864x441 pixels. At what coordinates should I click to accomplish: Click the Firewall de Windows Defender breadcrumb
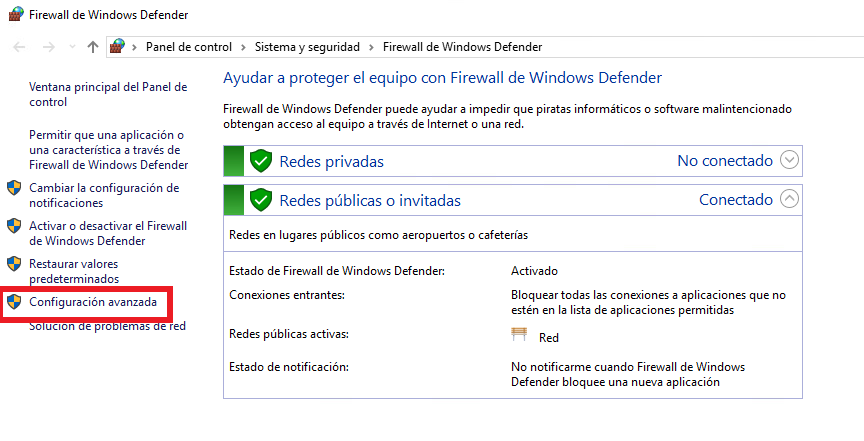click(462, 47)
